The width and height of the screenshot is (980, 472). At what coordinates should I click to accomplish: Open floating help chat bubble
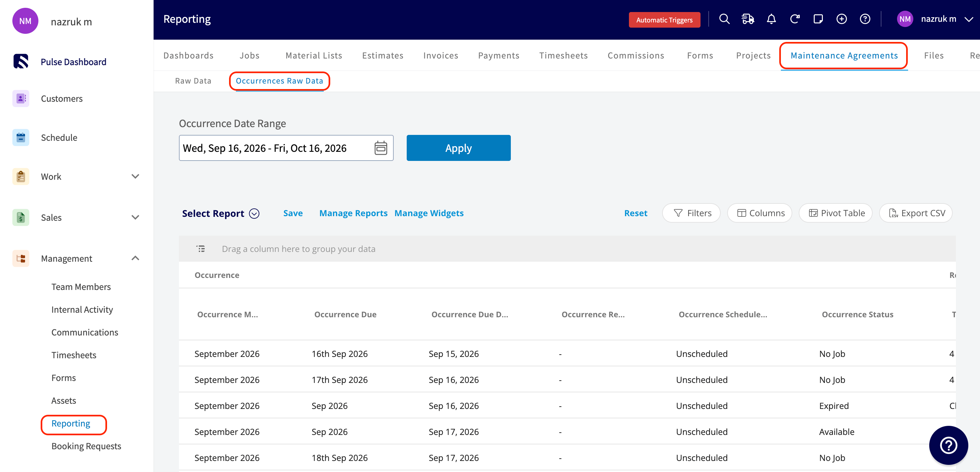click(x=948, y=445)
